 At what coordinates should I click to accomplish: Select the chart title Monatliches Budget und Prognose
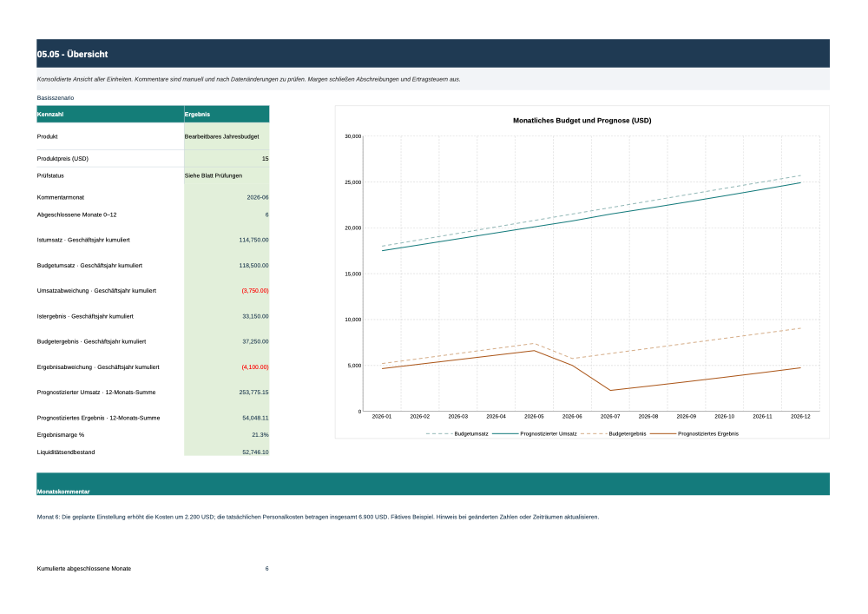(x=582, y=120)
